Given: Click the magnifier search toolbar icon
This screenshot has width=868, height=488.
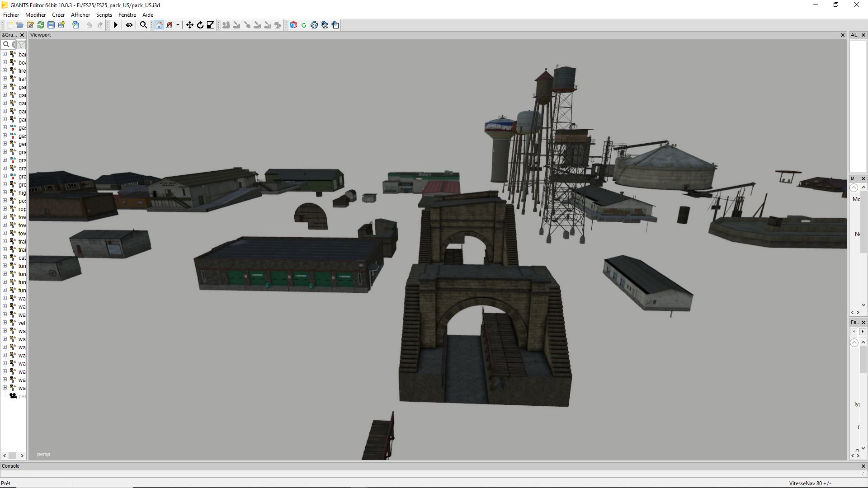Looking at the screenshot, I should click(x=143, y=25).
